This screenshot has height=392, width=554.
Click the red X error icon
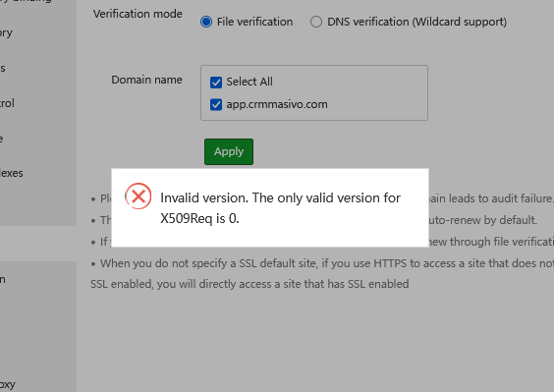tap(138, 196)
